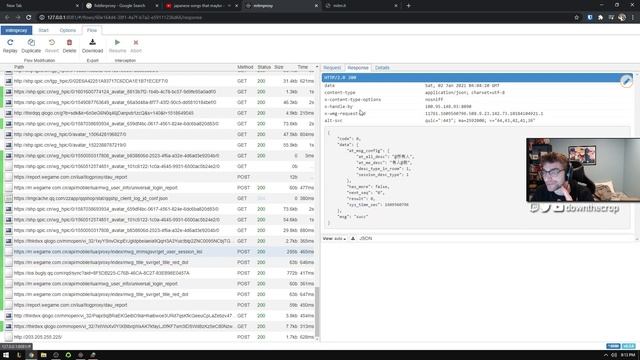
Task: Click the Chrome profile avatar icon
Action: pos(622,18)
